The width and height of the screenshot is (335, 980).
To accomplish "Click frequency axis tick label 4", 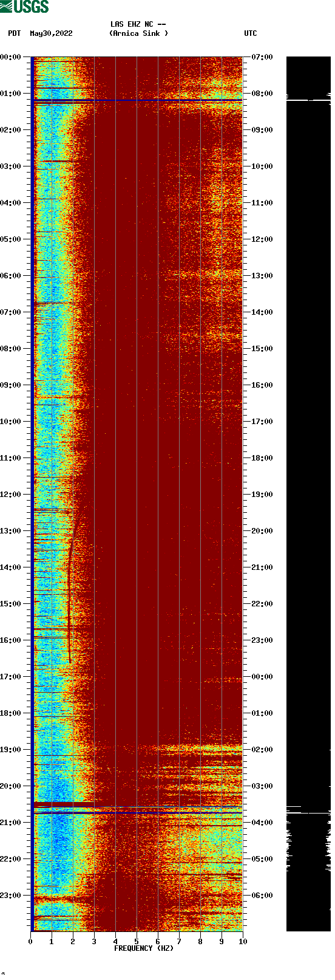I will 115,942.
